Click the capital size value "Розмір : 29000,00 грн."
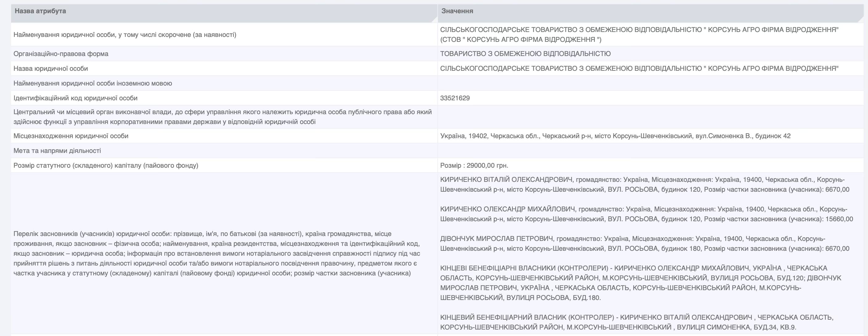The image size is (868, 336). [474, 166]
